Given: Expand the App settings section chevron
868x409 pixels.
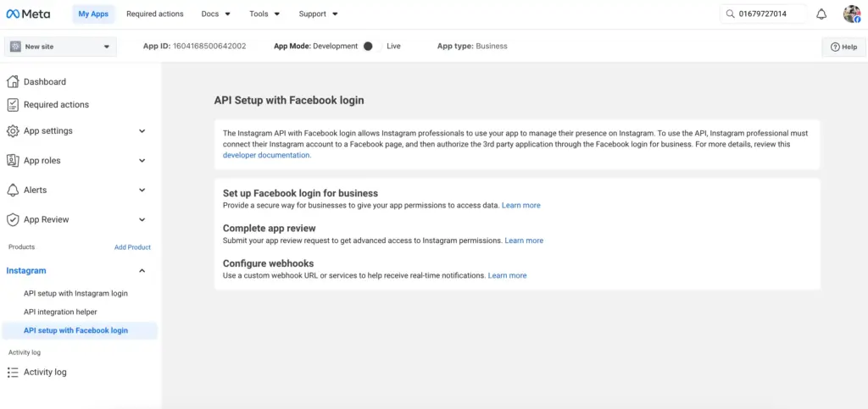Looking at the screenshot, I should coord(142,131).
